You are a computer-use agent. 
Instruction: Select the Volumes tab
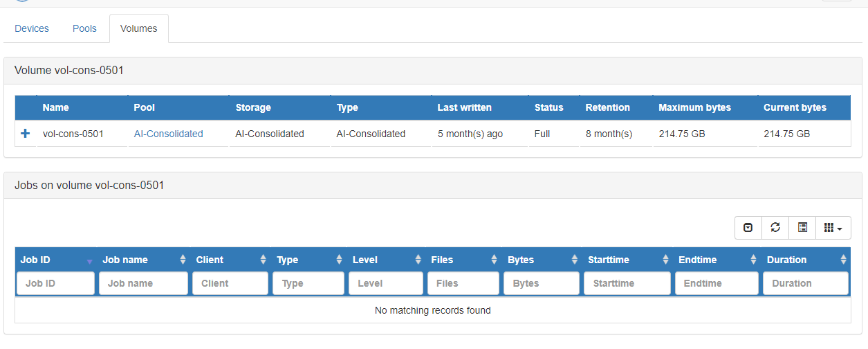click(138, 28)
